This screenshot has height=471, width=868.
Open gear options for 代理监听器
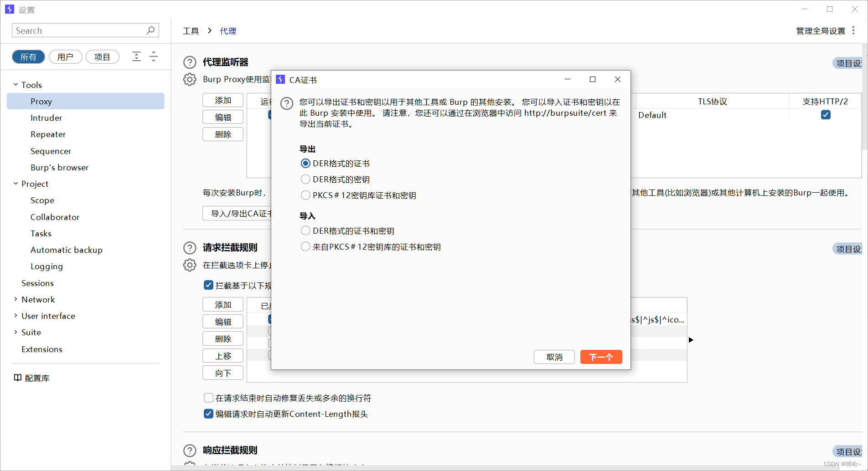pyautogui.click(x=190, y=79)
